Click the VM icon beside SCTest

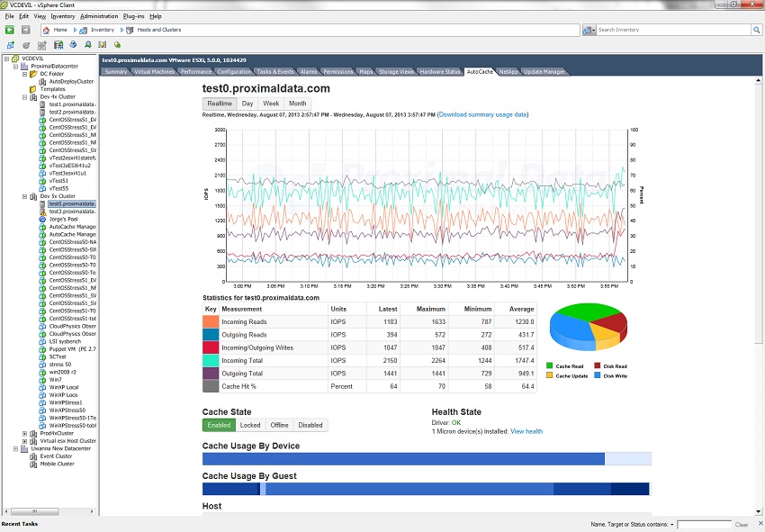click(42, 356)
